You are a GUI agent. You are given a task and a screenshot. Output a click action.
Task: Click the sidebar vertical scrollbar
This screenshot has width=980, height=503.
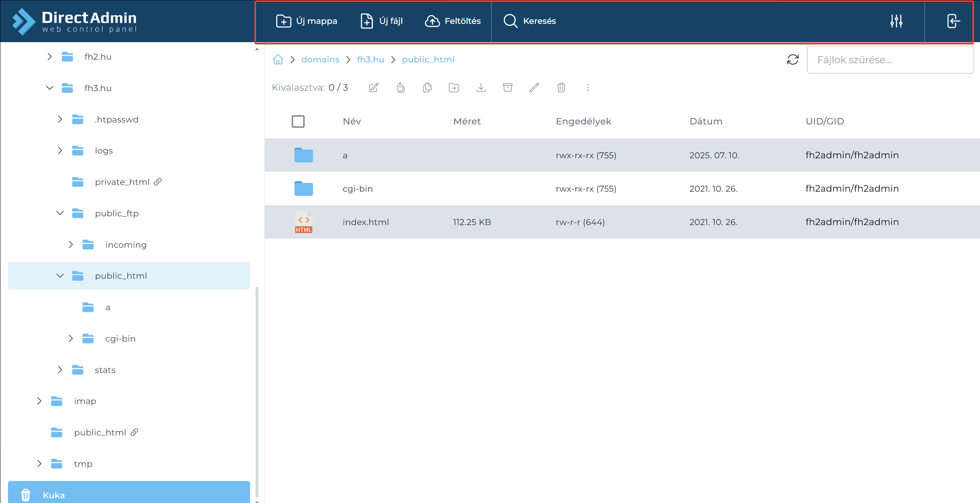(257, 392)
